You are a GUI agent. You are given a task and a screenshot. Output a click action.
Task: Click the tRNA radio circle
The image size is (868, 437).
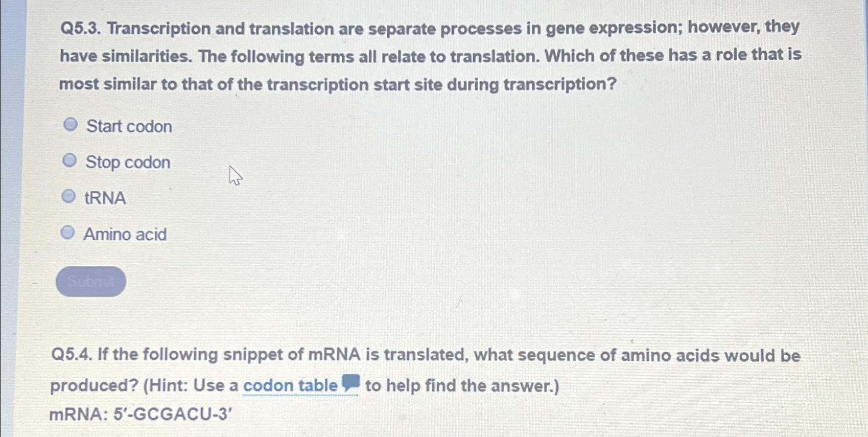pyautogui.click(x=68, y=195)
